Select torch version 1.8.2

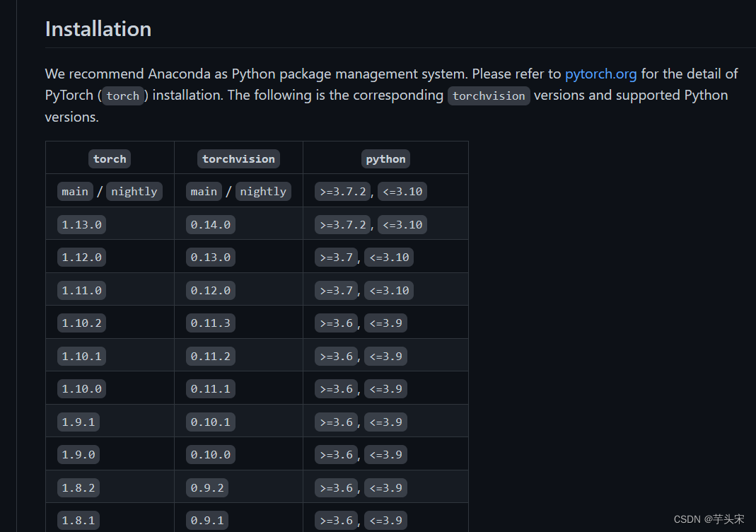pyautogui.click(x=78, y=488)
